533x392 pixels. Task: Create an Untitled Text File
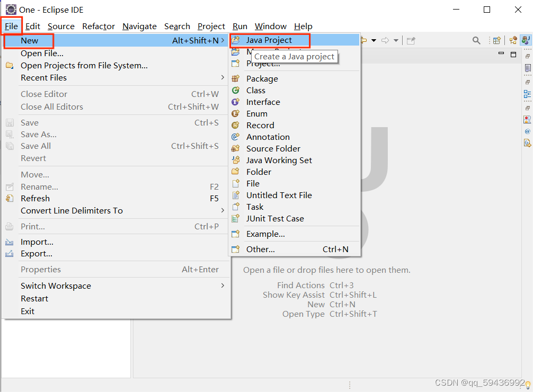[295, 195]
